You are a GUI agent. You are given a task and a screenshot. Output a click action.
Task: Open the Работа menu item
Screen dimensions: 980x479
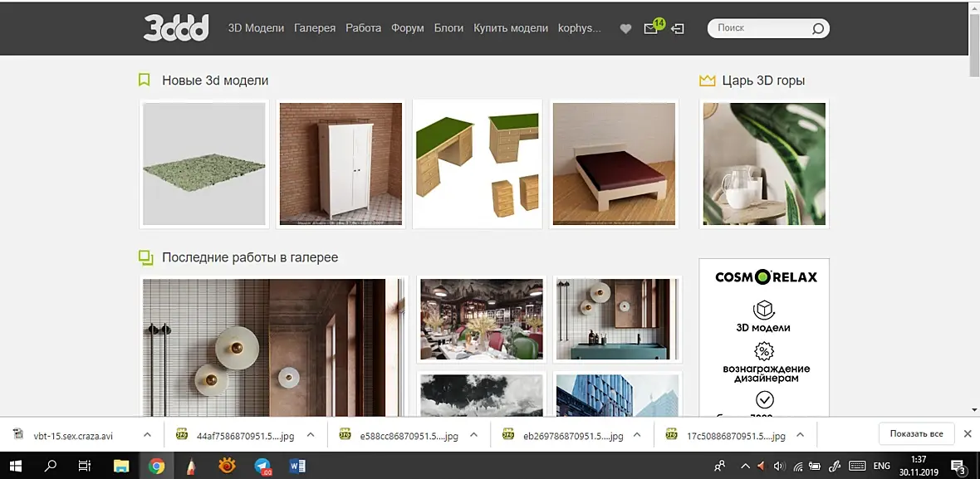pos(364,28)
